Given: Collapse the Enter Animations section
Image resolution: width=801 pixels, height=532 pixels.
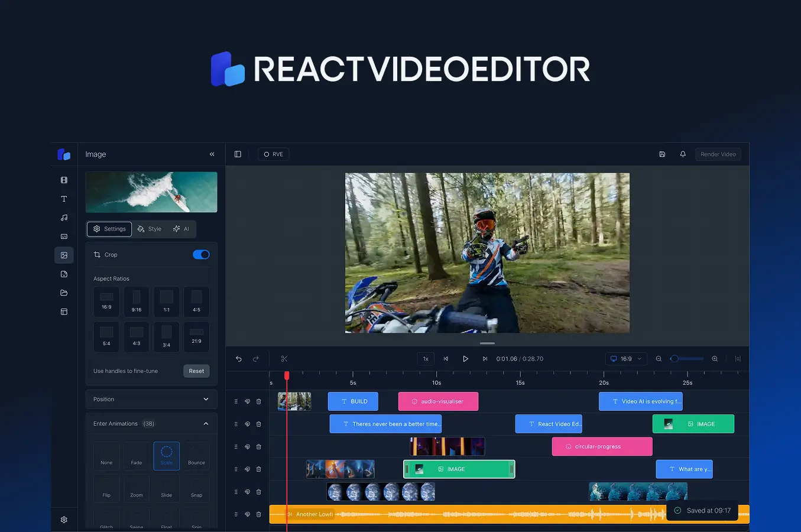Looking at the screenshot, I should (151, 424).
